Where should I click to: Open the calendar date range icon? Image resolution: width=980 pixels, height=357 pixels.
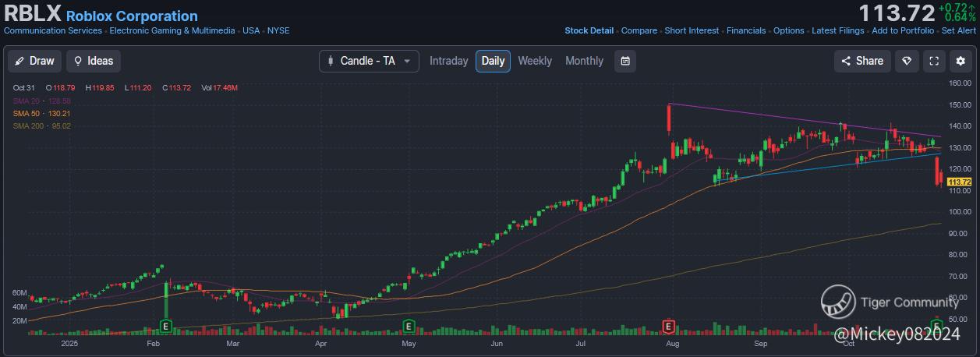click(x=625, y=61)
